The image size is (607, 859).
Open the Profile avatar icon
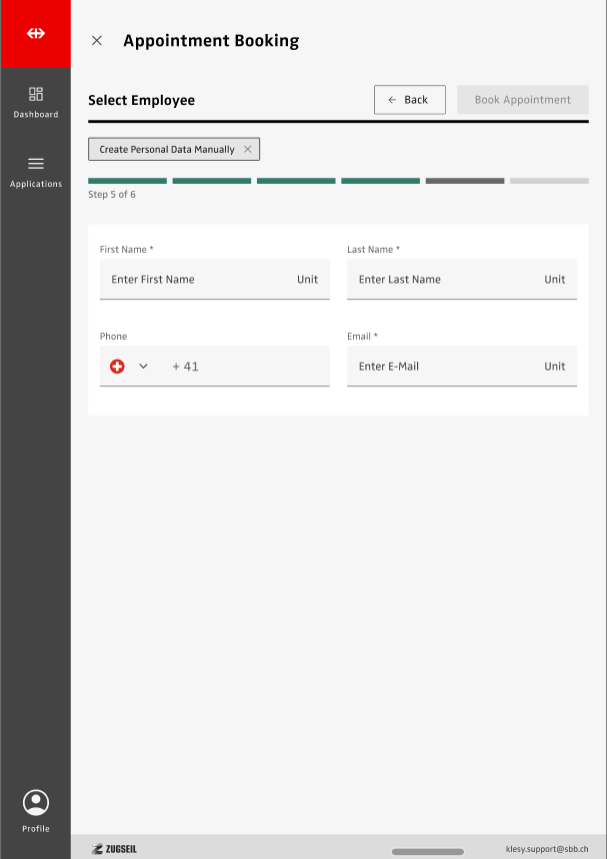(x=35, y=803)
